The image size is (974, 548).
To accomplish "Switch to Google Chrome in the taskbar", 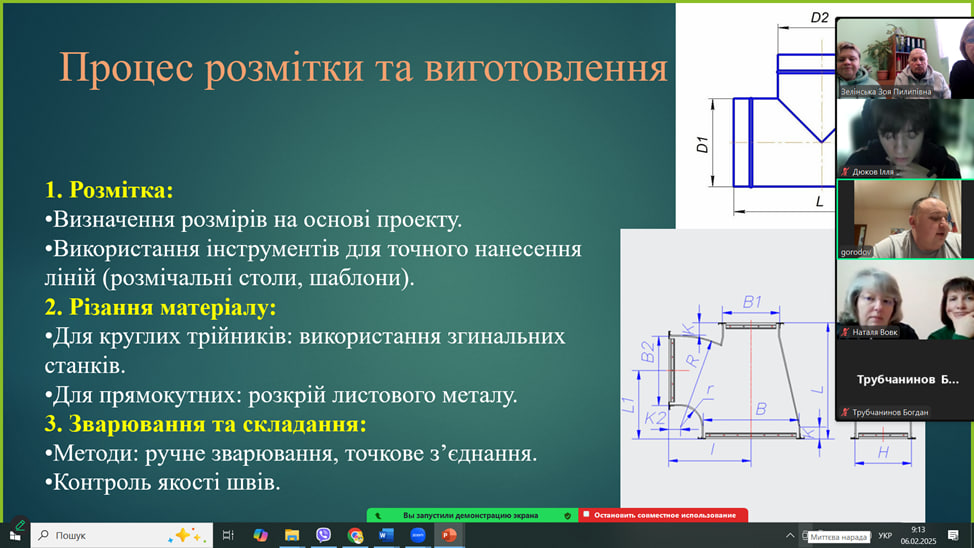I will click(355, 536).
